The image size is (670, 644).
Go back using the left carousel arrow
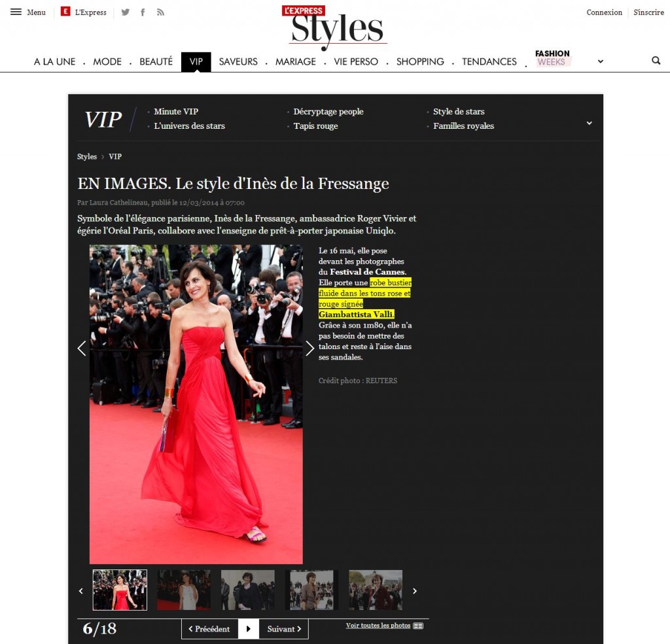[82, 348]
